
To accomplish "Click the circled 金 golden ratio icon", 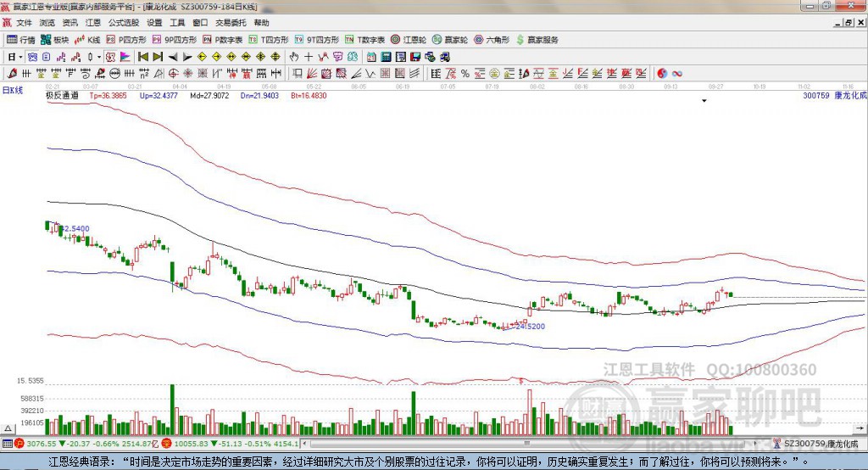I will coord(494,74).
